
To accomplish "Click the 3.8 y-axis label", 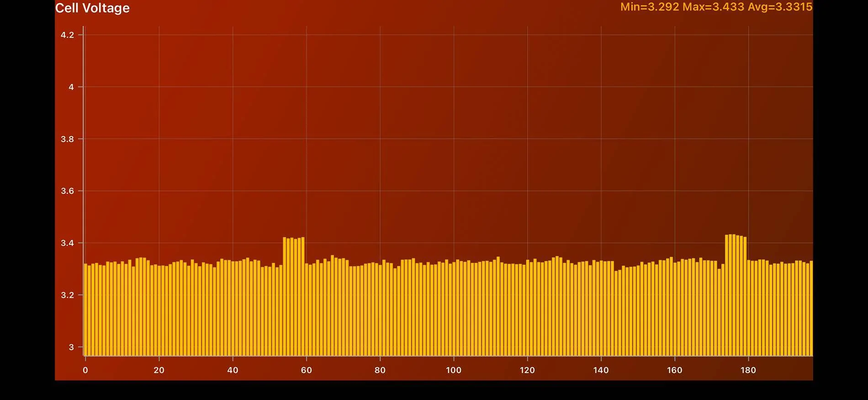I will (67, 139).
